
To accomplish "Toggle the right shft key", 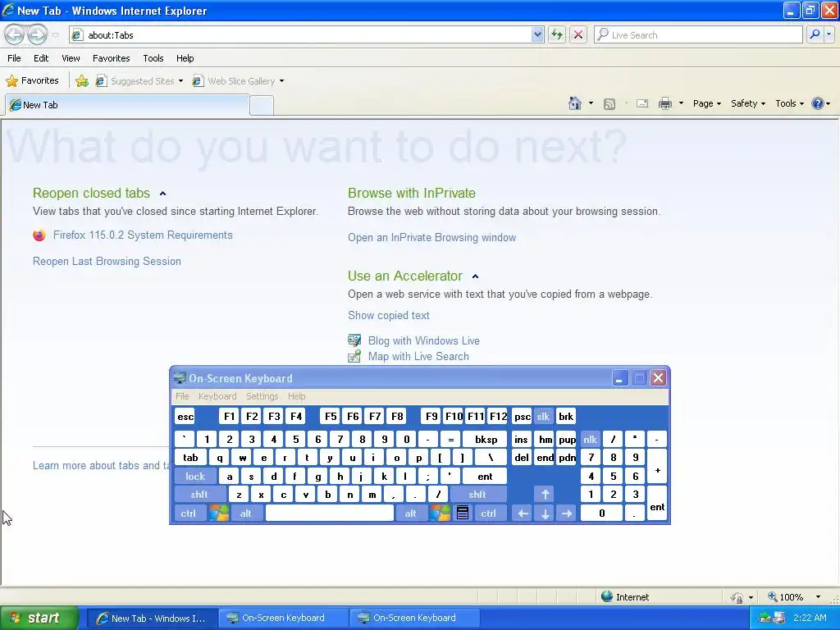I will tap(477, 495).
